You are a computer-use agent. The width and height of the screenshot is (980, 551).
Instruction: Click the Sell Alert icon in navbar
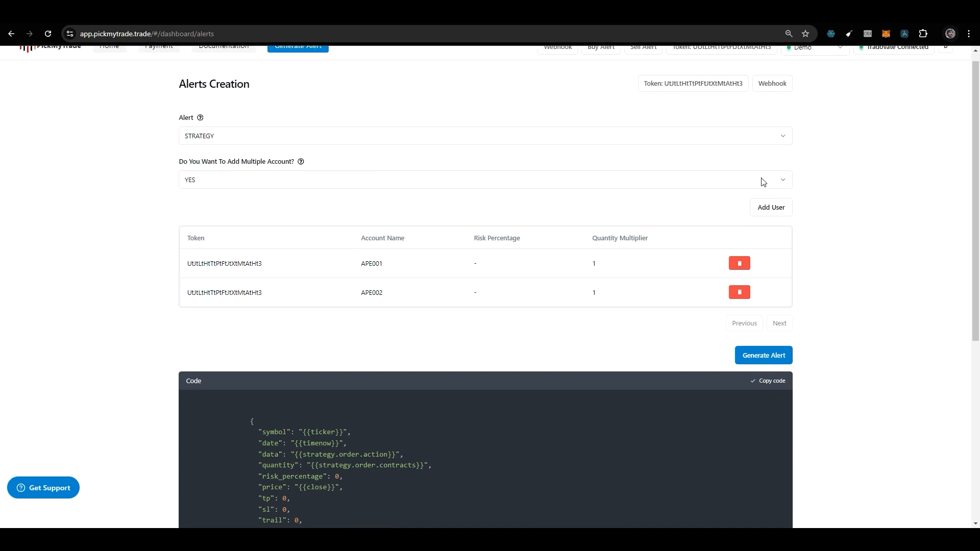[643, 46]
